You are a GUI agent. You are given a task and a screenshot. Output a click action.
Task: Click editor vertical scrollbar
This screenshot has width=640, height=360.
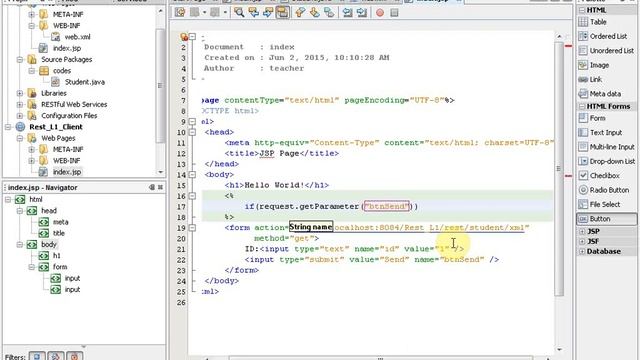[559, 168]
